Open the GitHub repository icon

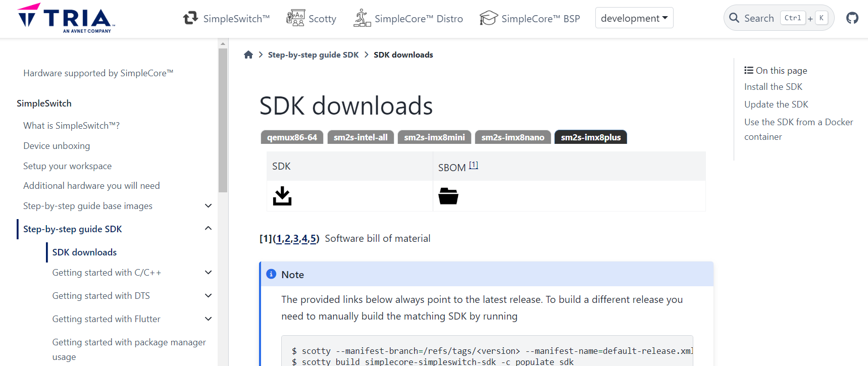coord(852,18)
